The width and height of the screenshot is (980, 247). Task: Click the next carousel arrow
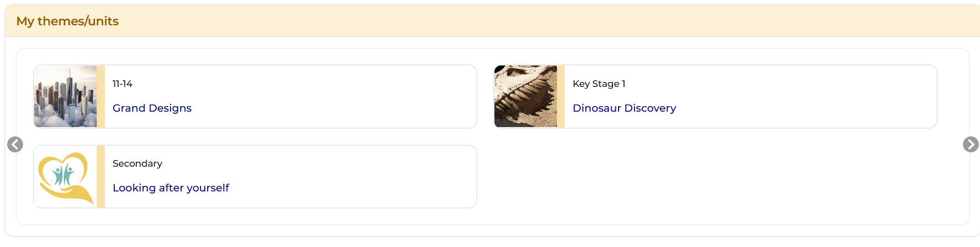tap(970, 144)
